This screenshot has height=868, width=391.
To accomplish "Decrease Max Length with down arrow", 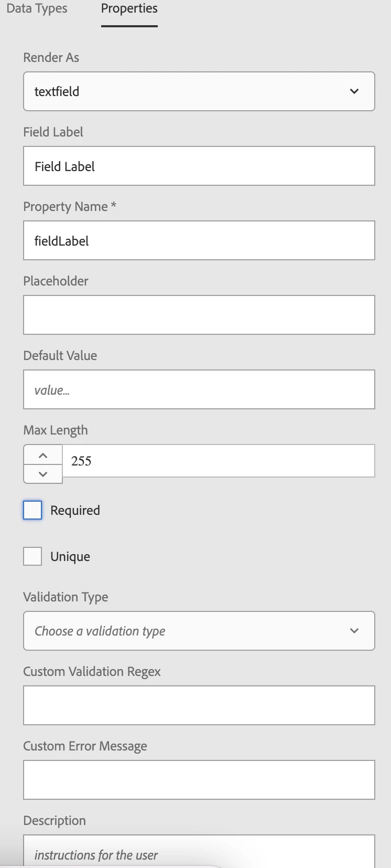I will click(43, 474).
